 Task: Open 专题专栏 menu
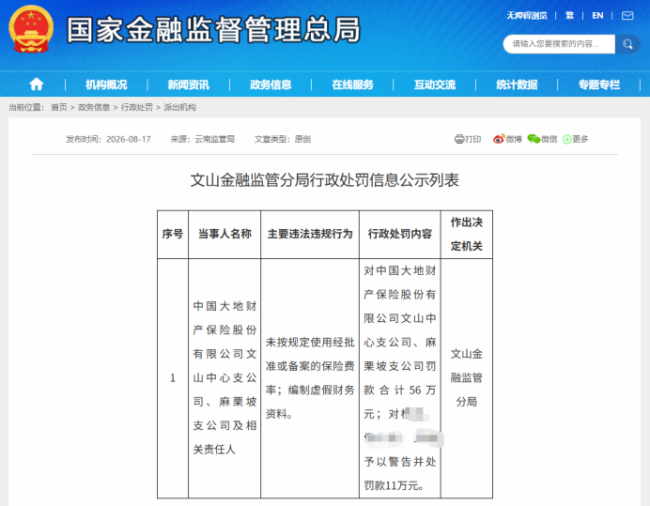(x=599, y=85)
